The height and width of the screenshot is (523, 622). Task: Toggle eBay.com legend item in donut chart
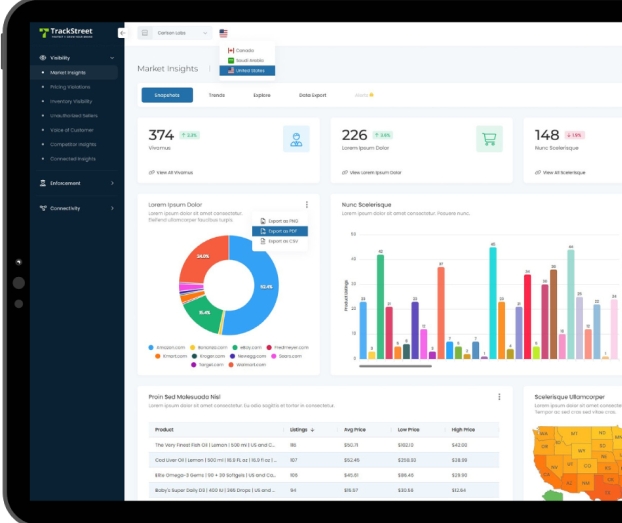pos(247,348)
